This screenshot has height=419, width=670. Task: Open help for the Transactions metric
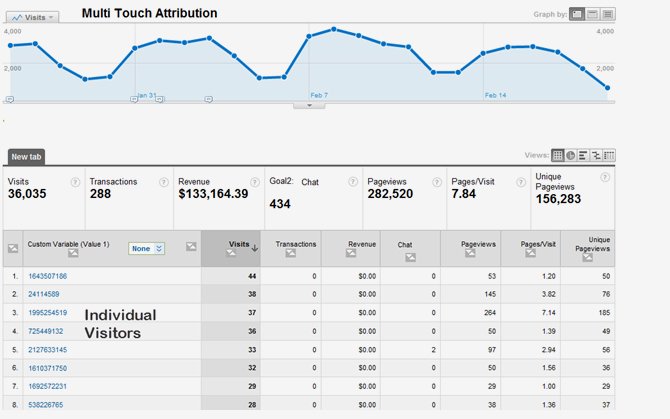coord(164,182)
